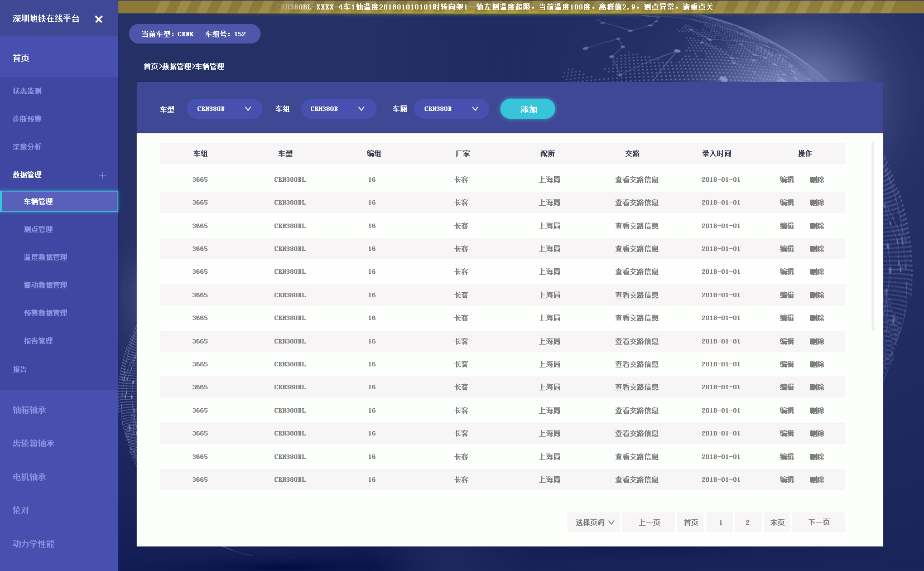Click the 当前车型 CENK info pill
This screenshot has height=571, width=924.
click(194, 34)
